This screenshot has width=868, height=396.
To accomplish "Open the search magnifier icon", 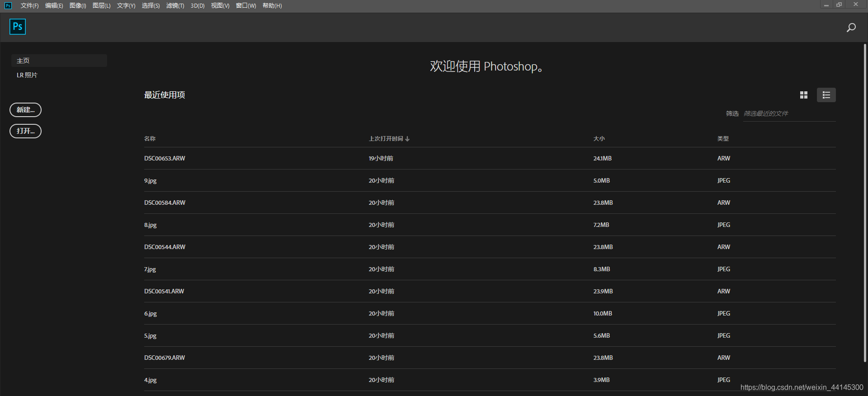I will (x=851, y=28).
